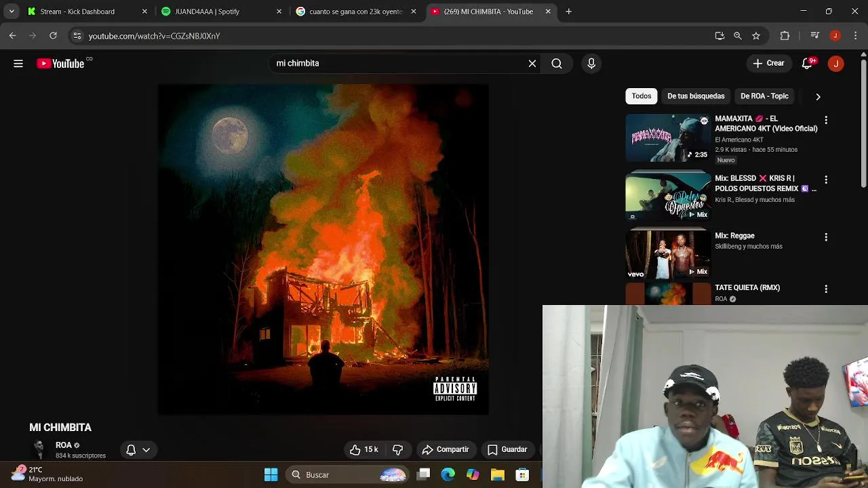The width and height of the screenshot is (868, 488).
Task: Open the MAMAXITA video thumbnail
Action: [668, 138]
